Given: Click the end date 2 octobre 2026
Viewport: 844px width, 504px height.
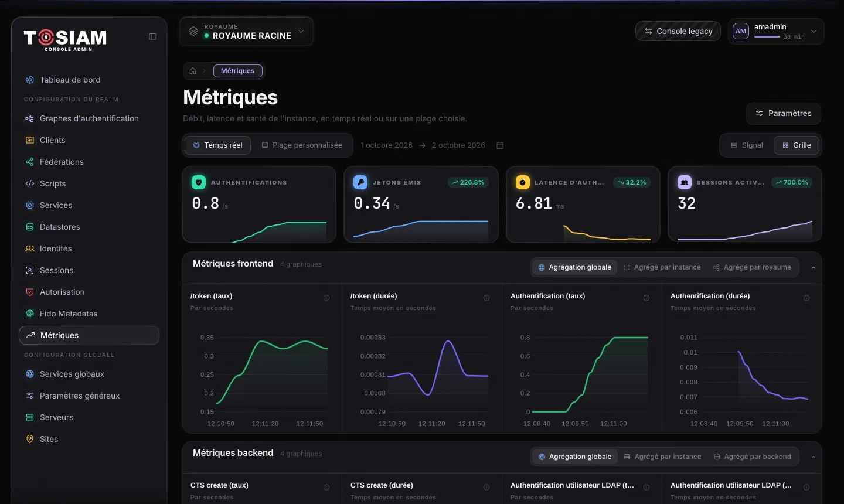Looking at the screenshot, I should (458, 145).
